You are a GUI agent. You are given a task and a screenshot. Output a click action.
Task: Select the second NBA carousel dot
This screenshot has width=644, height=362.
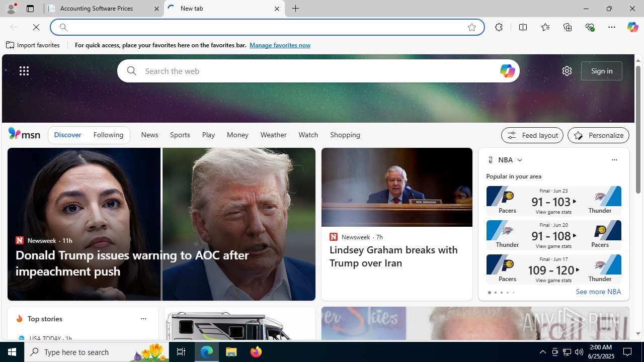(x=495, y=293)
